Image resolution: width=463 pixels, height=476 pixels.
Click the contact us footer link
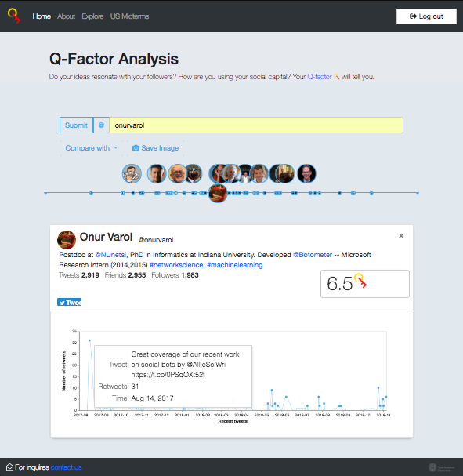pyautogui.click(x=66, y=467)
